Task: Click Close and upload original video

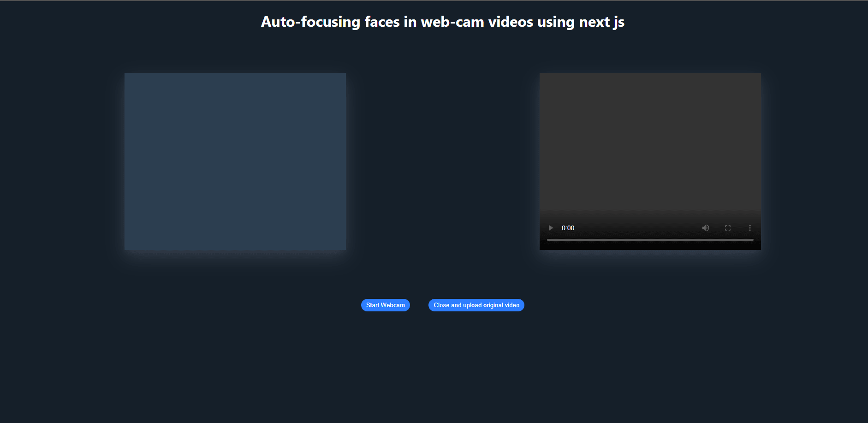Action: pyautogui.click(x=476, y=305)
